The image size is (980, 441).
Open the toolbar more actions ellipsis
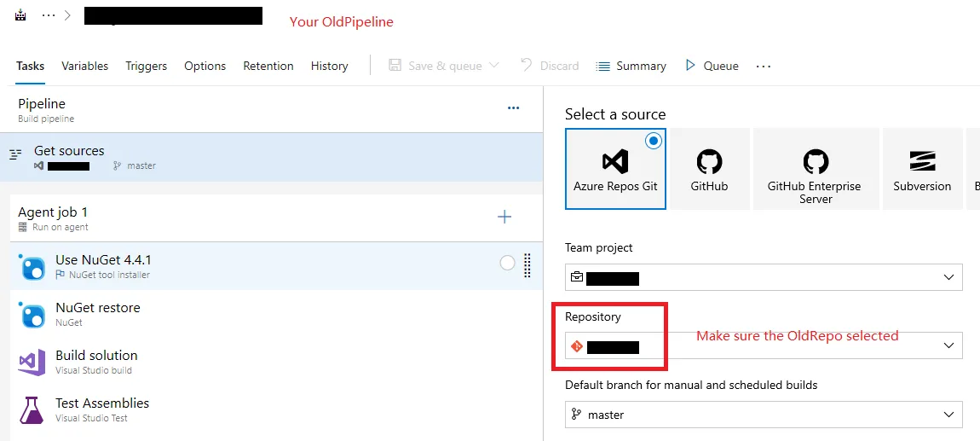click(x=764, y=66)
